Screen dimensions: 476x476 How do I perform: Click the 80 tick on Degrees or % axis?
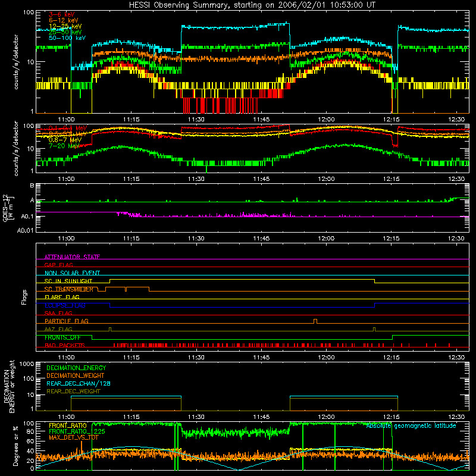click(x=30, y=431)
